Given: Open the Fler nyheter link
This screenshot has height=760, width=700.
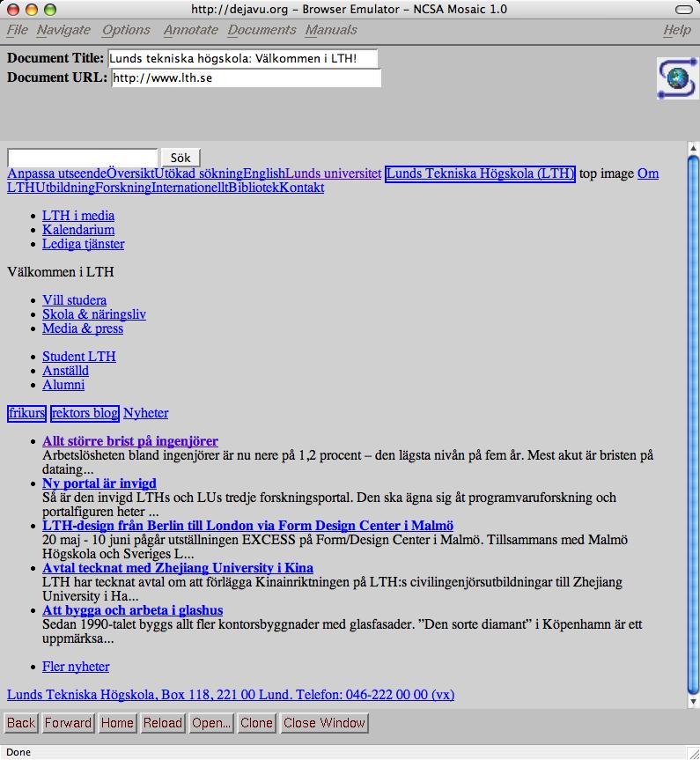Looking at the screenshot, I should tap(76, 667).
